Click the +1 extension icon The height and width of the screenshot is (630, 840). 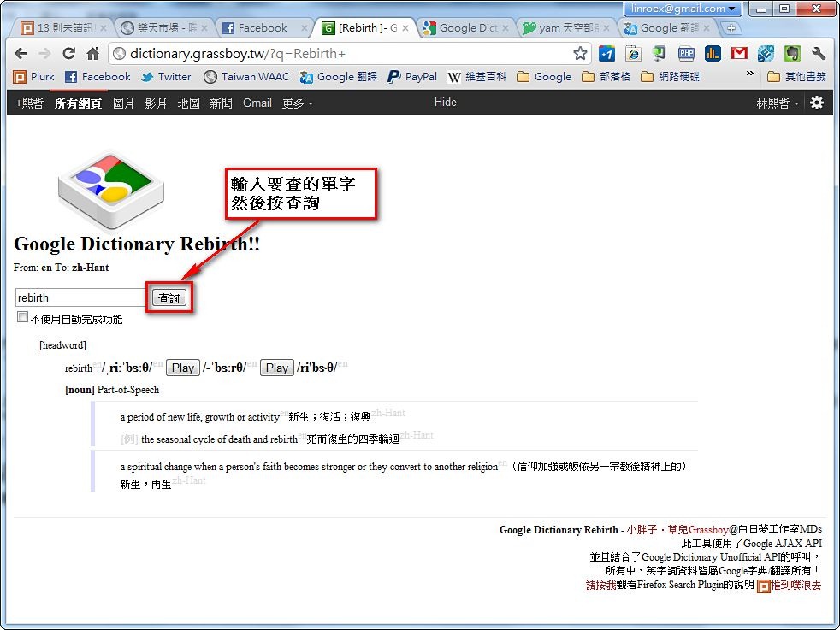[x=606, y=54]
